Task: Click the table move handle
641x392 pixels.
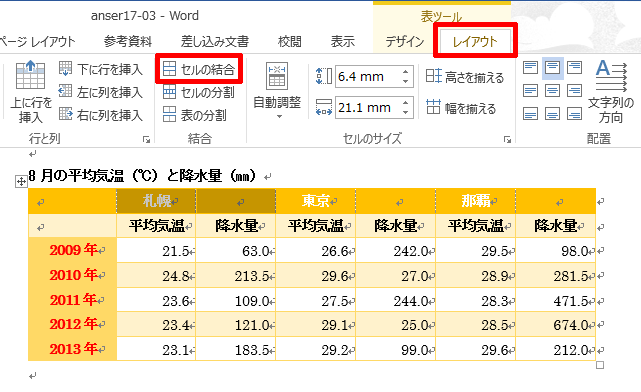Action: [x=21, y=182]
